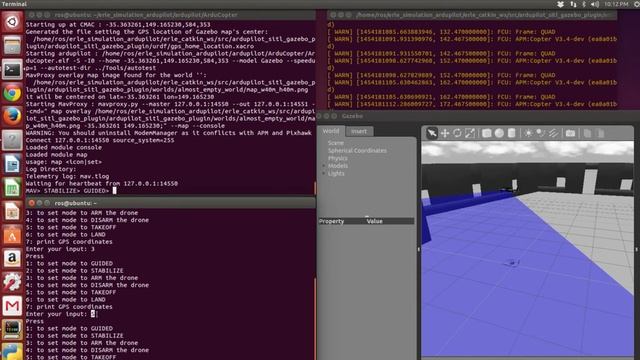
Task: Open the XTerm launcher icon
Action: (x=12, y=329)
